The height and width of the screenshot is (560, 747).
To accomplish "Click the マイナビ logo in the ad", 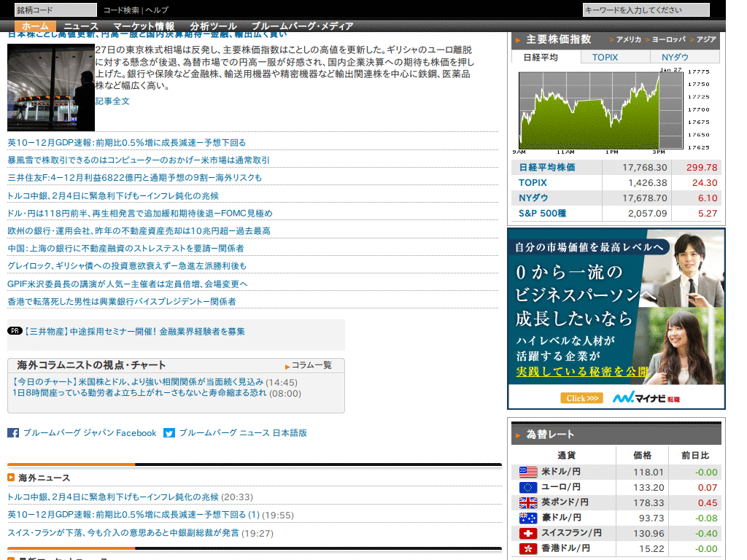I will pos(646,397).
